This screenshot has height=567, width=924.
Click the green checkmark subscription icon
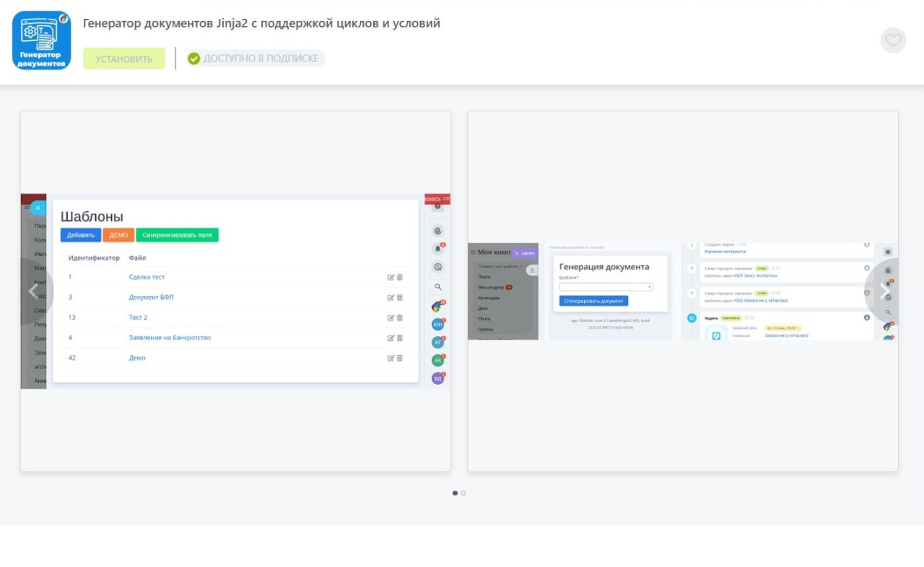pos(193,59)
